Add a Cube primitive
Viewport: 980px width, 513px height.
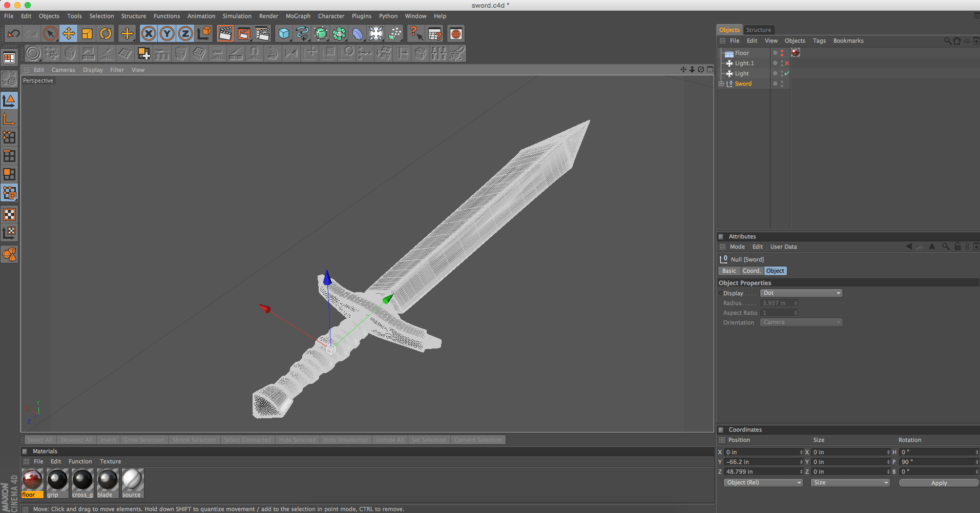(283, 33)
